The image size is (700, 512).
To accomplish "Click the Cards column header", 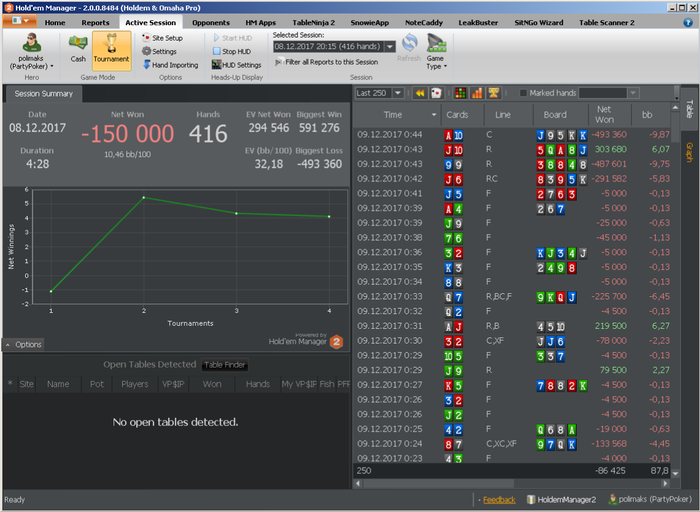I will point(462,115).
